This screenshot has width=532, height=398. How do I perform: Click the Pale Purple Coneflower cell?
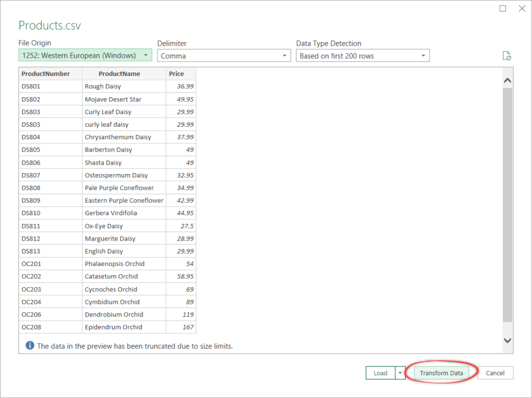click(x=124, y=188)
